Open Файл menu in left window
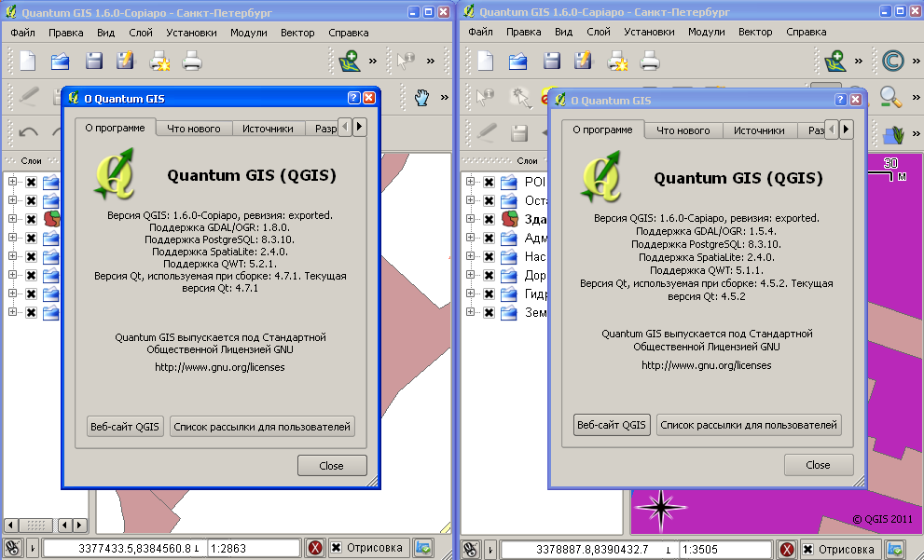 [22, 33]
